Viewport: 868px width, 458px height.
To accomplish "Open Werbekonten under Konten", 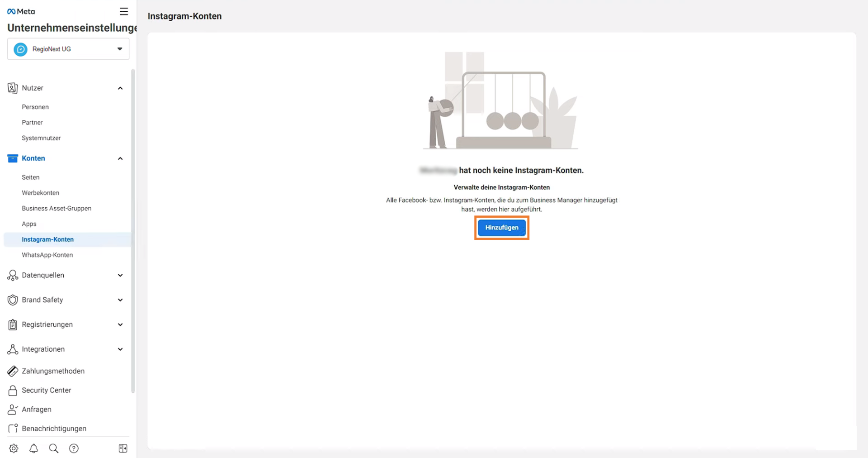I will [41, 193].
